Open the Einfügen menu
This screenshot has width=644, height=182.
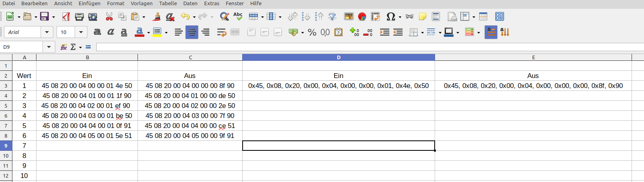pos(89,4)
